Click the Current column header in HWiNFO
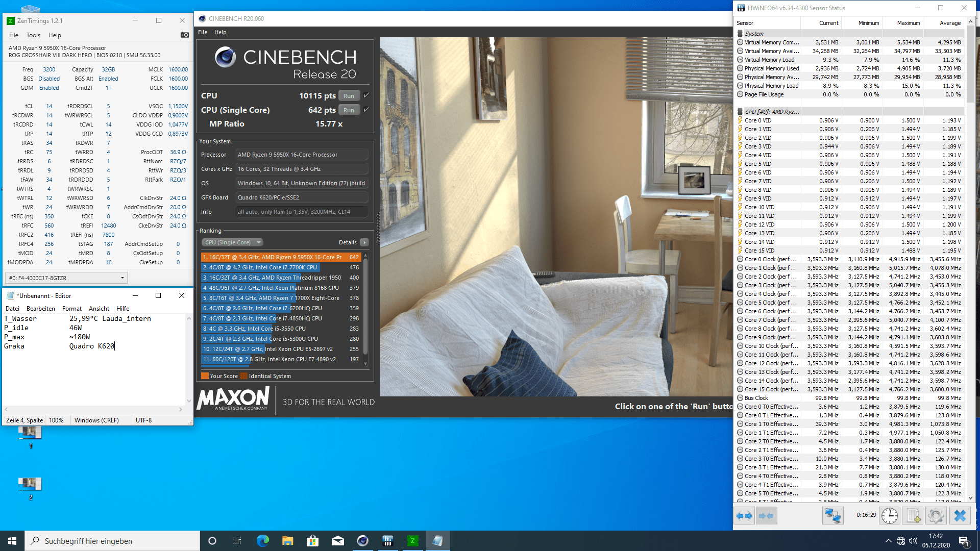 [x=821, y=23]
